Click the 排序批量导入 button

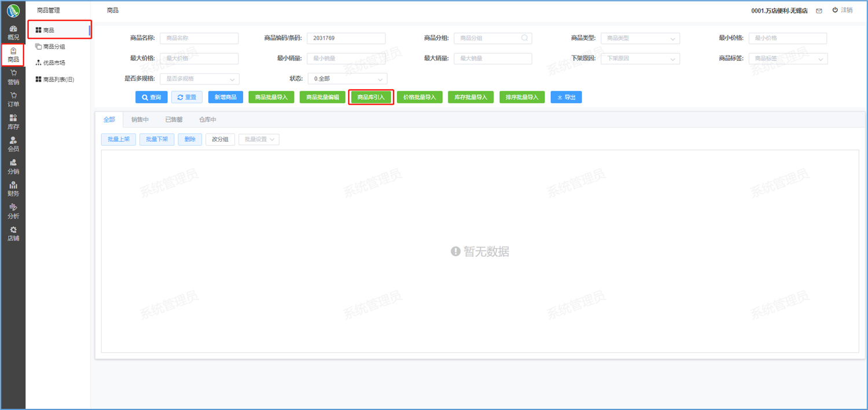point(522,97)
